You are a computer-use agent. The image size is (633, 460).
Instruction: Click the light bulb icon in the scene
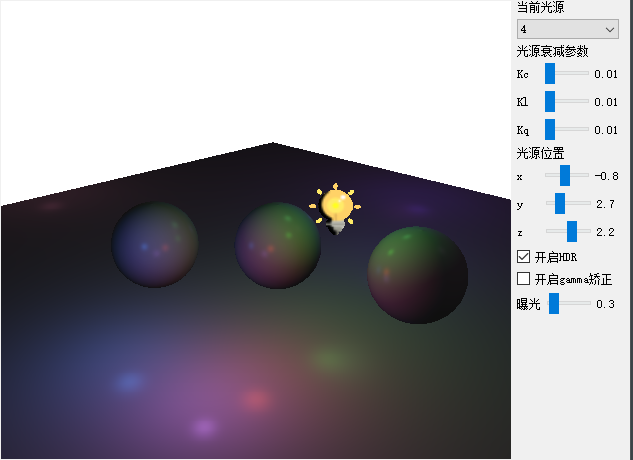coord(335,208)
